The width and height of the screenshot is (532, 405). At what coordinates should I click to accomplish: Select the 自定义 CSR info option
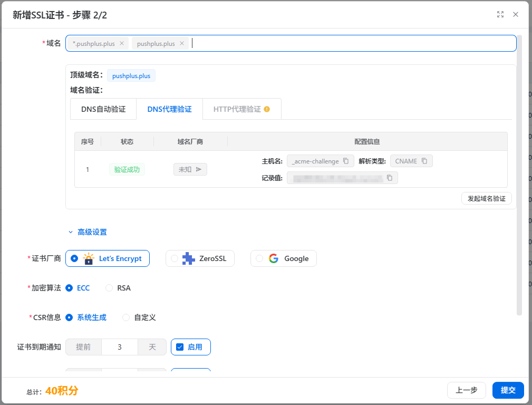pyautogui.click(x=126, y=317)
